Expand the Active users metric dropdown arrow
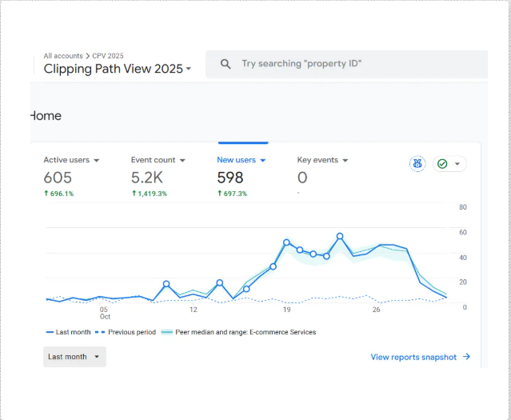This screenshot has width=511, height=420. click(97, 161)
